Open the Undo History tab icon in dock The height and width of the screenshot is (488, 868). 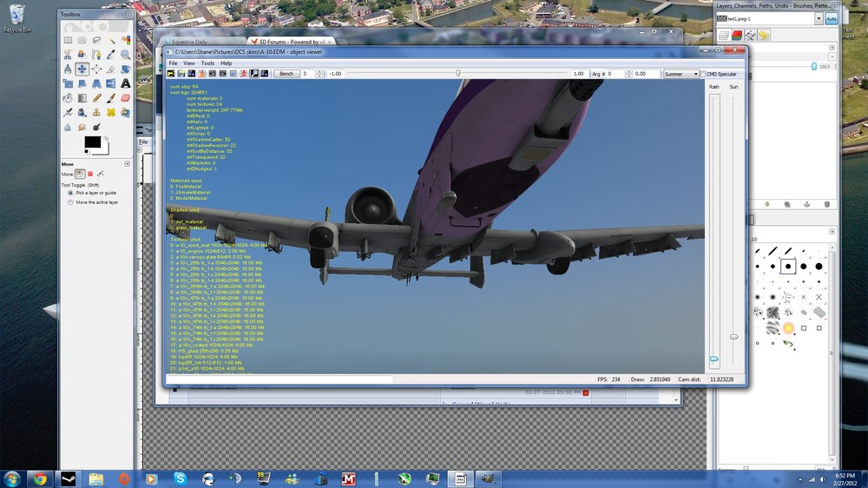tap(764, 35)
